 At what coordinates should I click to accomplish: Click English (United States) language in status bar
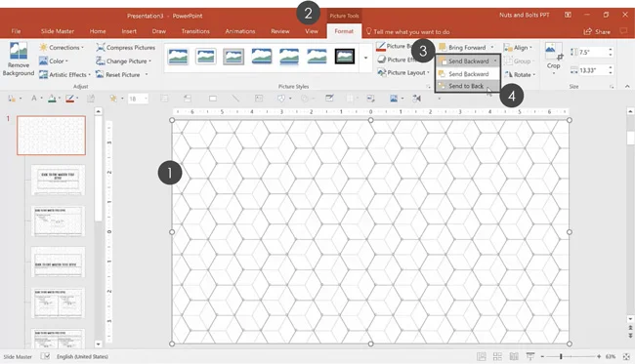pyautogui.click(x=82, y=357)
